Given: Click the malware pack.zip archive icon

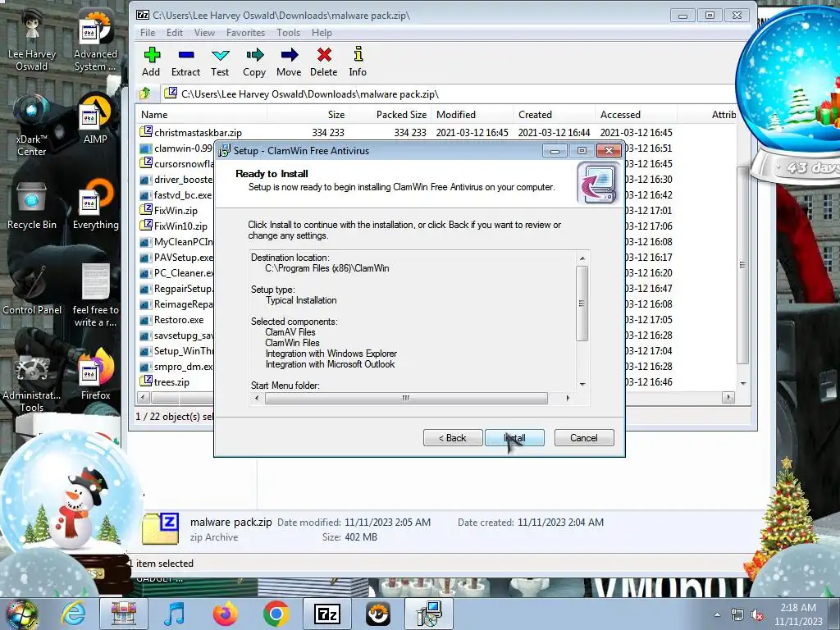Looking at the screenshot, I should pyautogui.click(x=160, y=529).
